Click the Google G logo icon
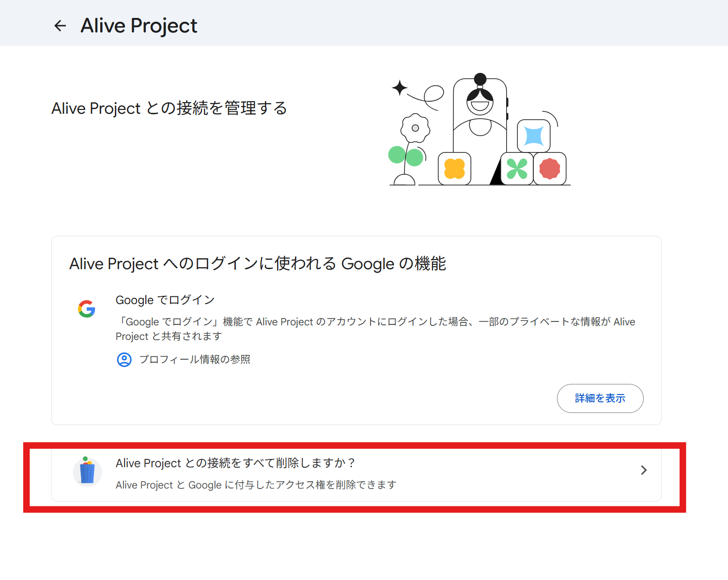 click(x=87, y=309)
